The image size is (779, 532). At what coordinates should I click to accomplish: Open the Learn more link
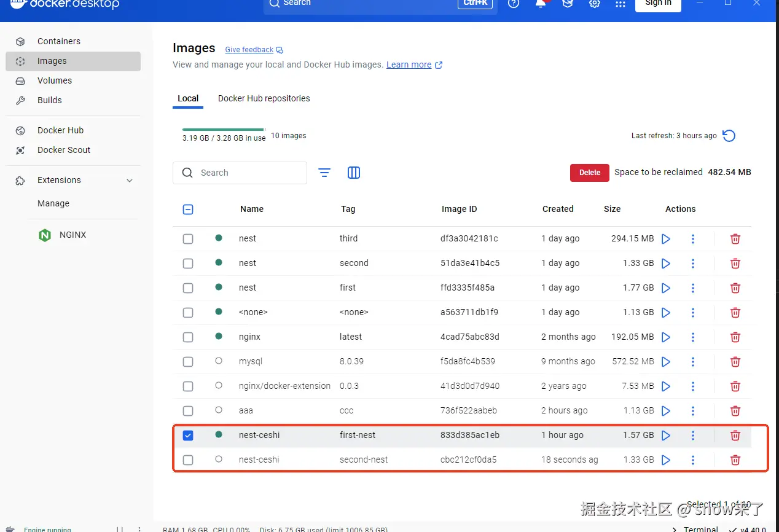(x=414, y=65)
